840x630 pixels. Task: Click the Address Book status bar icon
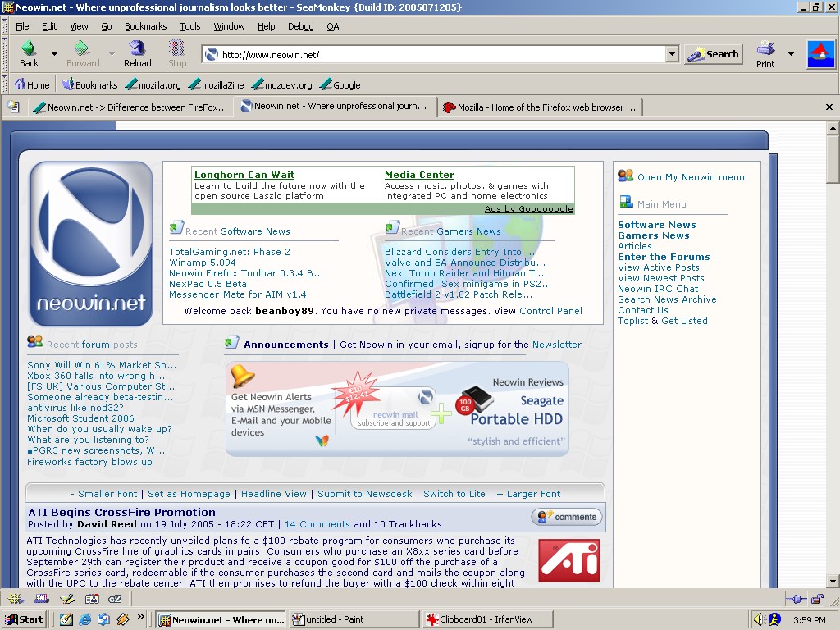tap(91, 599)
